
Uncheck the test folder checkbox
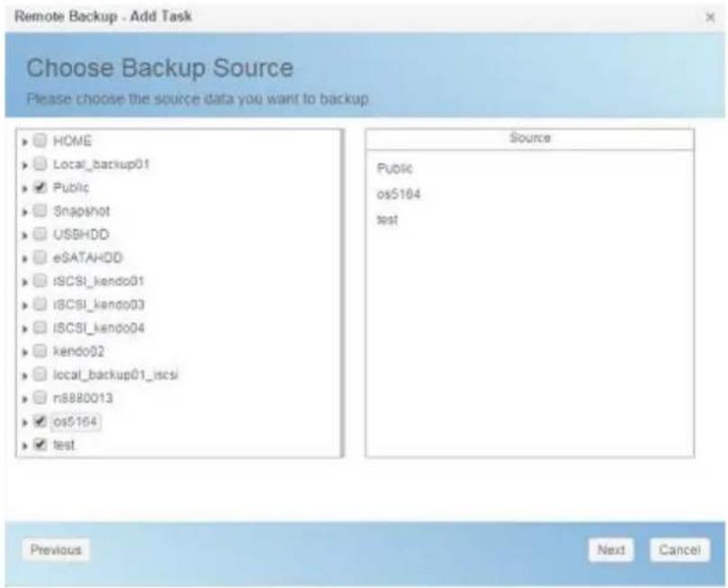tap(40, 445)
